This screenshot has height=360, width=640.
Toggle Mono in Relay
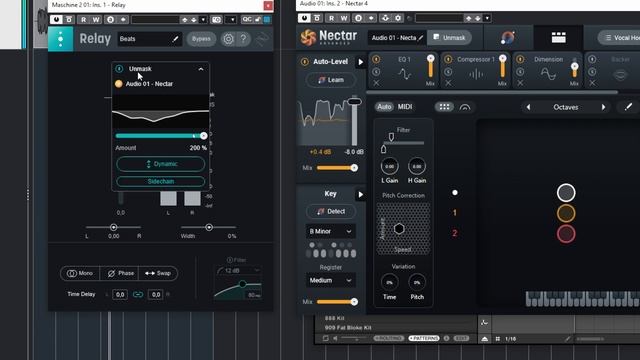pyautogui.click(x=80, y=273)
